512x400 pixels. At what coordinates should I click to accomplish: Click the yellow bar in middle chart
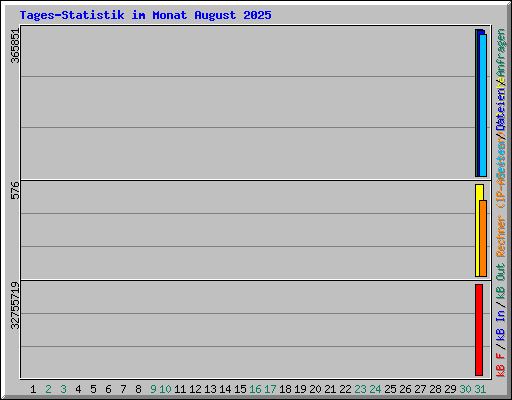tap(478, 230)
